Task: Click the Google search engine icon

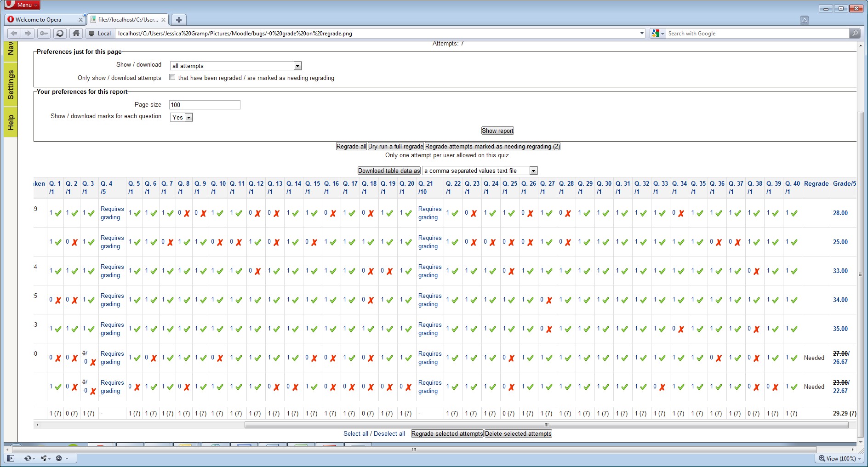Action: click(655, 33)
